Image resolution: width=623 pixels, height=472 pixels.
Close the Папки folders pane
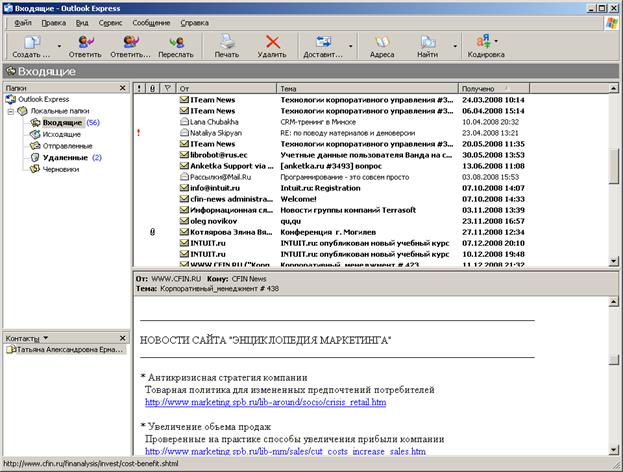(123, 88)
